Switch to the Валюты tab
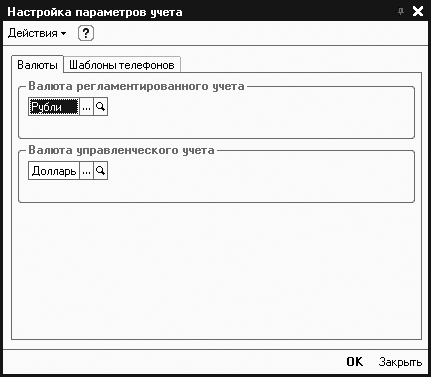Screen dimensions: 431x377 [37, 64]
